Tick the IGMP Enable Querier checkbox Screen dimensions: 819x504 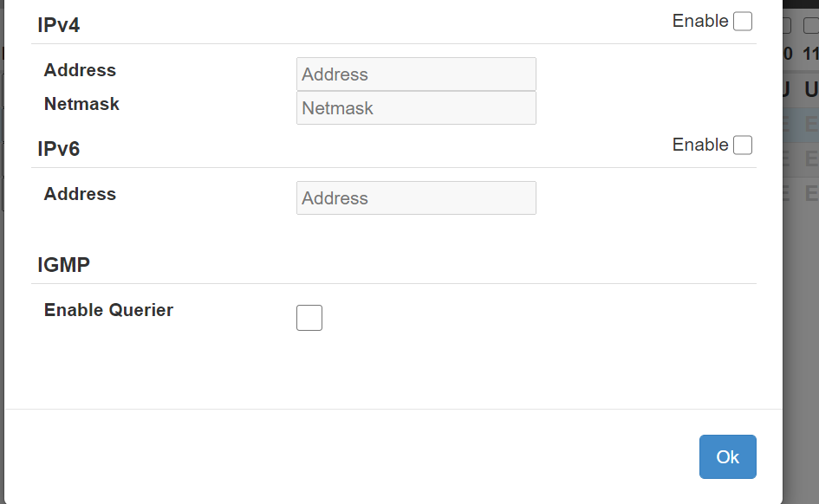(x=309, y=318)
